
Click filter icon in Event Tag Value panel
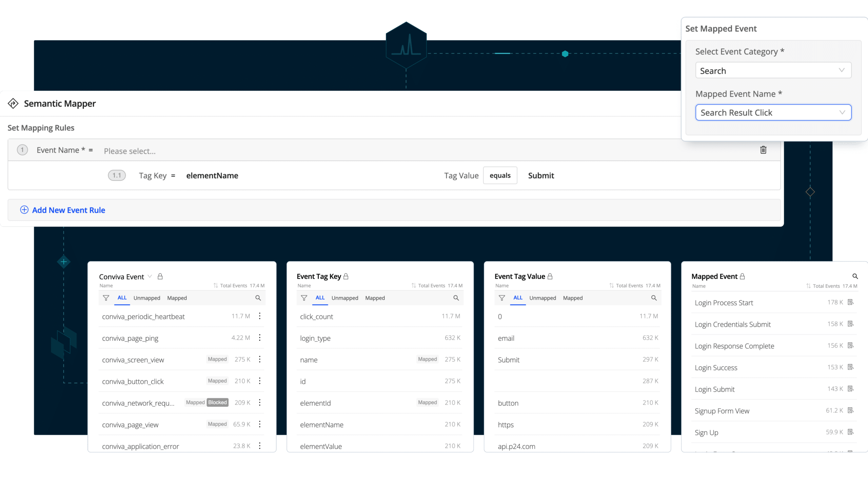tap(502, 298)
